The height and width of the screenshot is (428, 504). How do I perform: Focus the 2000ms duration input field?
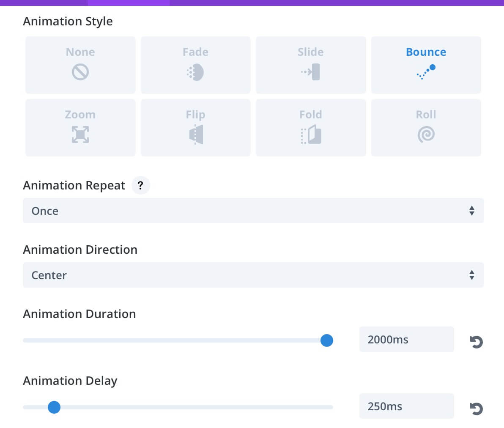406,339
